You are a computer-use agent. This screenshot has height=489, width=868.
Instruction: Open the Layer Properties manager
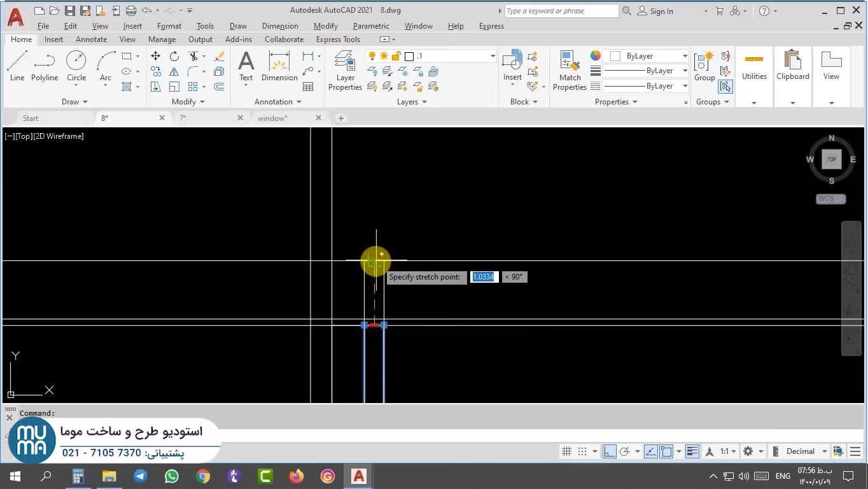pyautogui.click(x=345, y=71)
